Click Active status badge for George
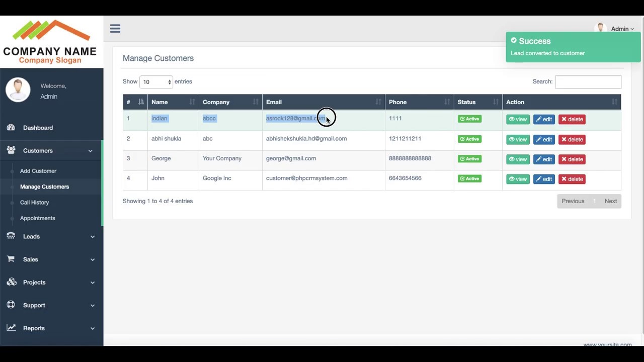 click(x=469, y=159)
